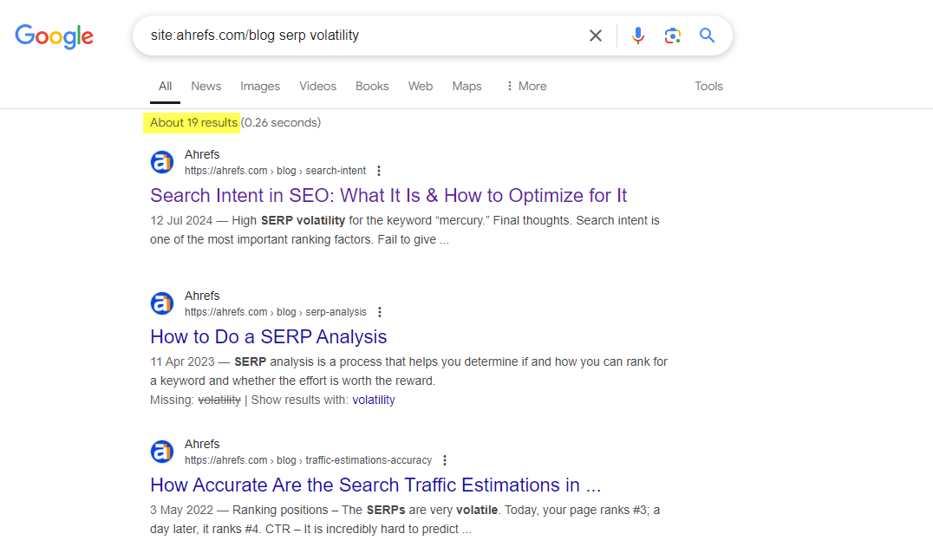Viewport: 933px width, 560px height.
Task: Open the Videos search tab
Action: click(317, 86)
